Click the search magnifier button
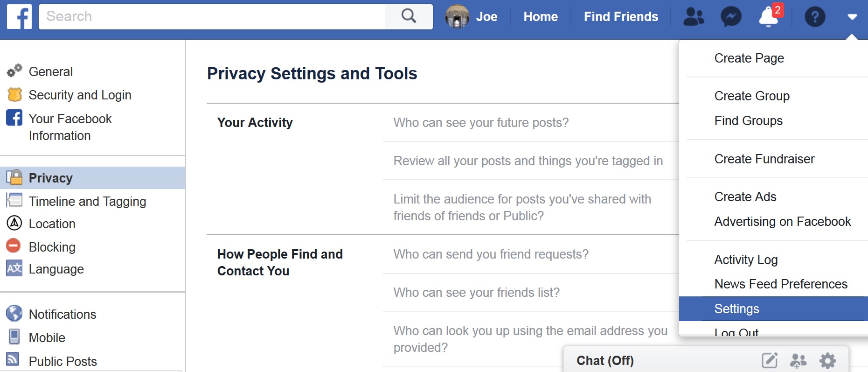The height and width of the screenshot is (372, 868). pos(409,16)
